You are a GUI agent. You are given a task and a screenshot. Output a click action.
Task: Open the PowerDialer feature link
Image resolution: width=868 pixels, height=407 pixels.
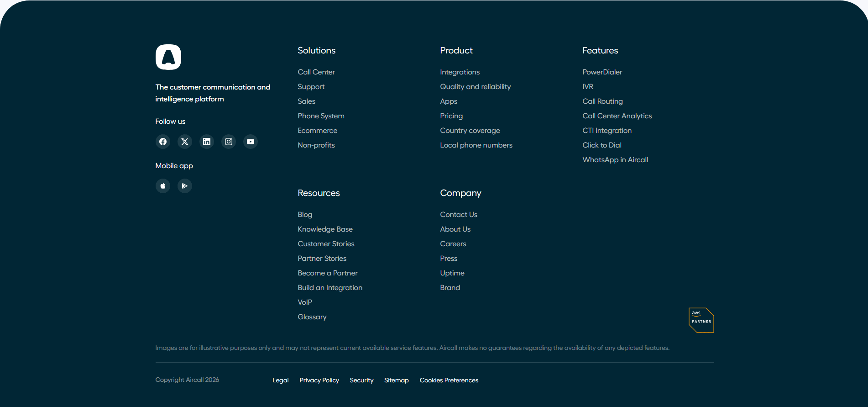[x=602, y=72]
